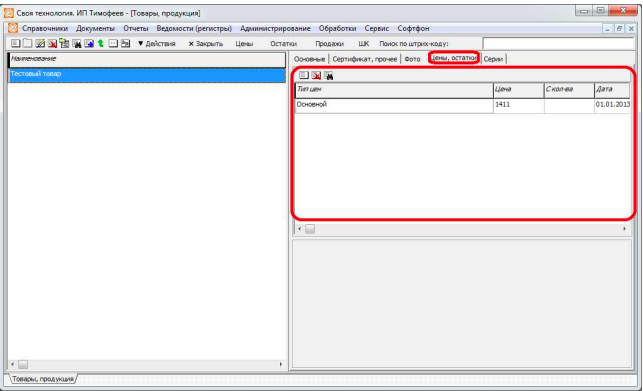Minimize the inner Товары, продукция document window
The height and width of the screenshot is (391, 643).
607,29
